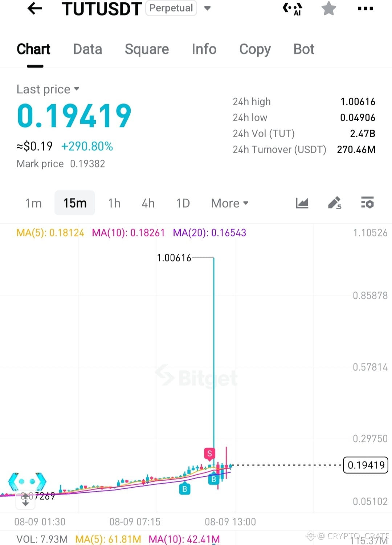Viewport: 392px width, 545px height.
Task: Expand the Perpetual contract type dropdown
Action: (207, 8)
